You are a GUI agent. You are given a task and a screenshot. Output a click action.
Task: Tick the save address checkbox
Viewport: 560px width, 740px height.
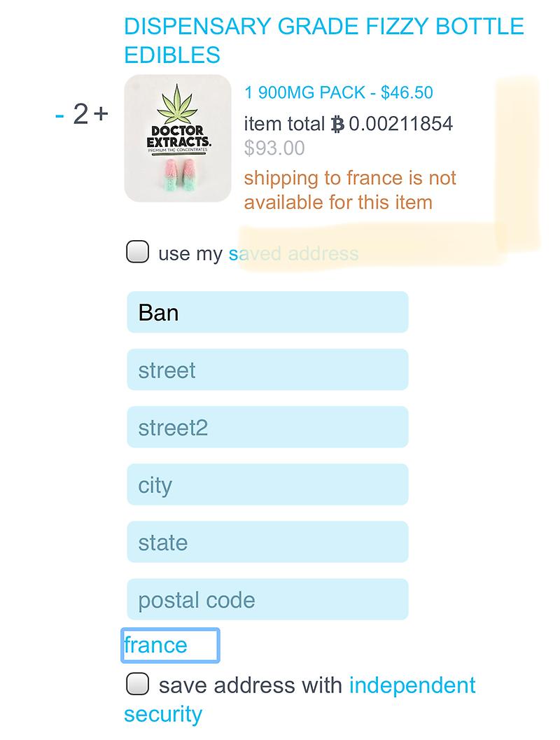137,683
